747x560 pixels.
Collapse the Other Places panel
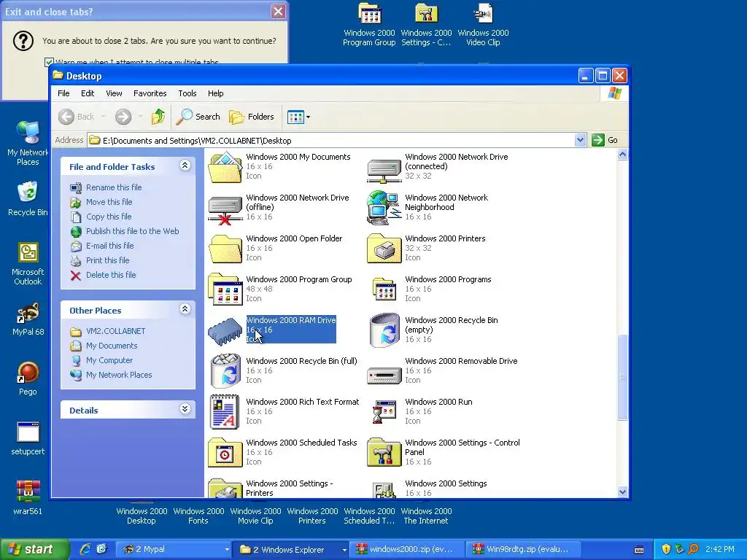(185, 309)
